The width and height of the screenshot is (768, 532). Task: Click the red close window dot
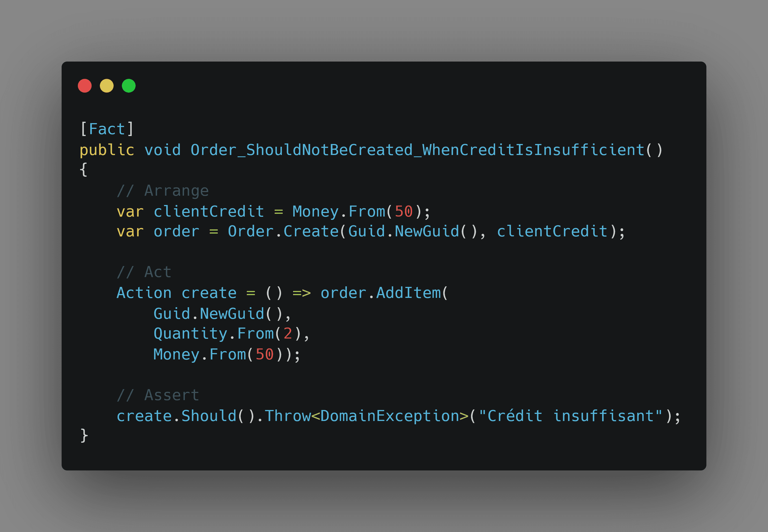[x=85, y=86]
